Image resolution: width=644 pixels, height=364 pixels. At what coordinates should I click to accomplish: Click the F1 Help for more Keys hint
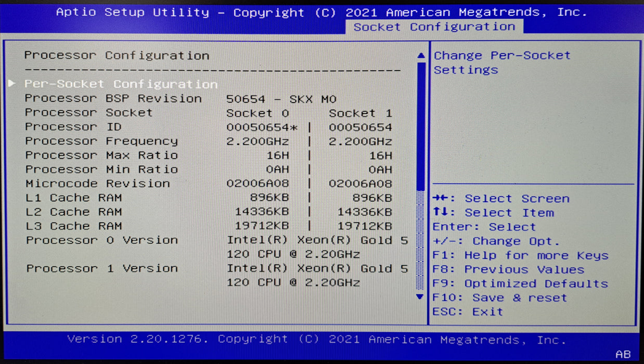(520, 255)
